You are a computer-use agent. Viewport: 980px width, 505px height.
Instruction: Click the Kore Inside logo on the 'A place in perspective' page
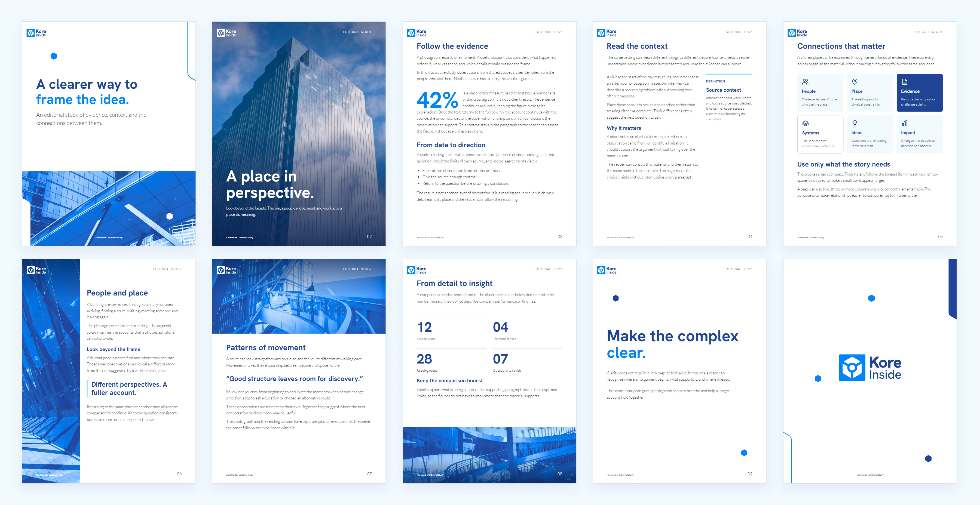[x=226, y=33]
